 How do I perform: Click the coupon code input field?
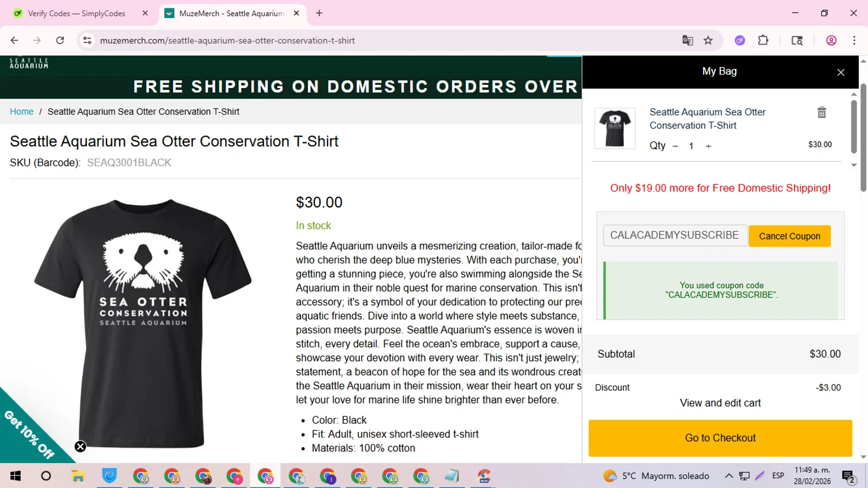(675, 236)
